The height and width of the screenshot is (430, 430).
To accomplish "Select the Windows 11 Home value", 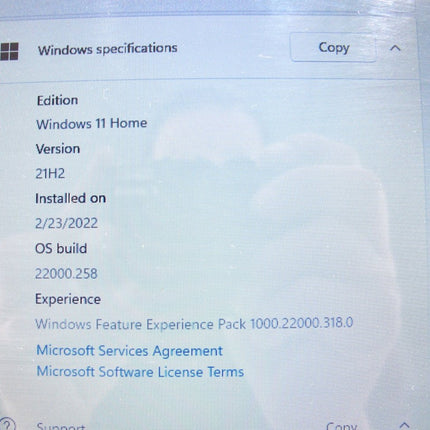I will 92,124.
